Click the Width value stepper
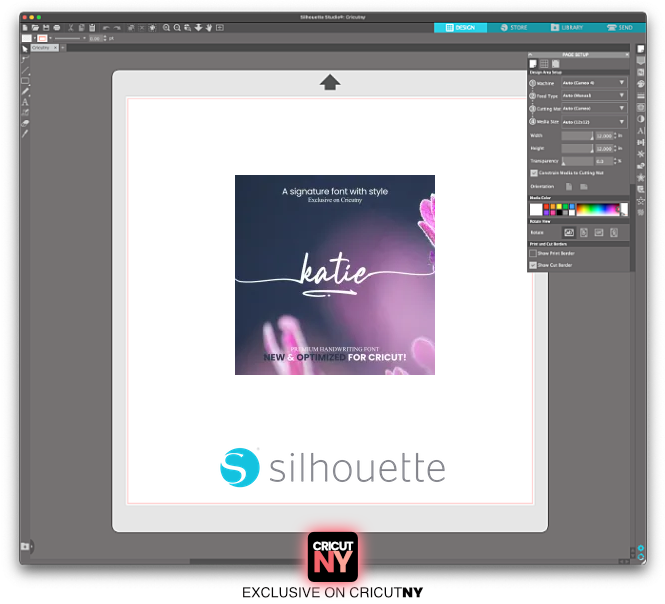 (x=615, y=136)
